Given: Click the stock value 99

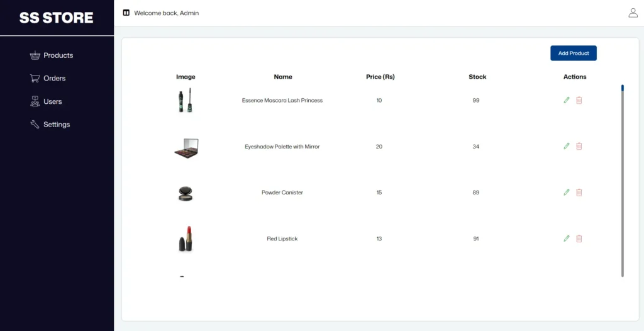Looking at the screenshot, I should tap(476, 100).
